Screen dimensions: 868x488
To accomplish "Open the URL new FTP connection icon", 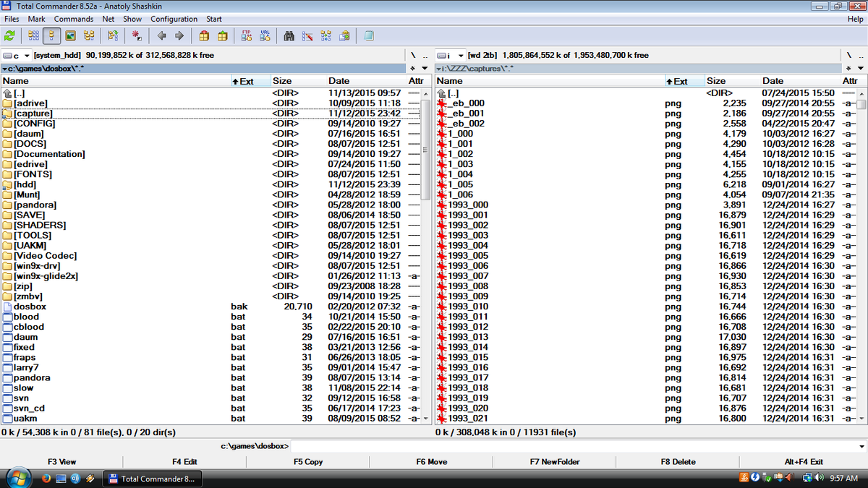I will 265,35.
